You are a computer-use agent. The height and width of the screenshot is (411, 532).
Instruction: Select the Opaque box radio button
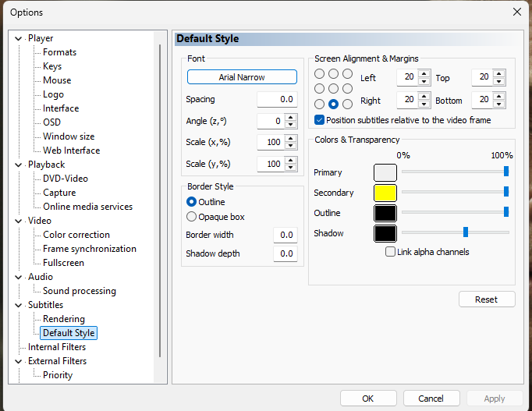pos(192,217)
